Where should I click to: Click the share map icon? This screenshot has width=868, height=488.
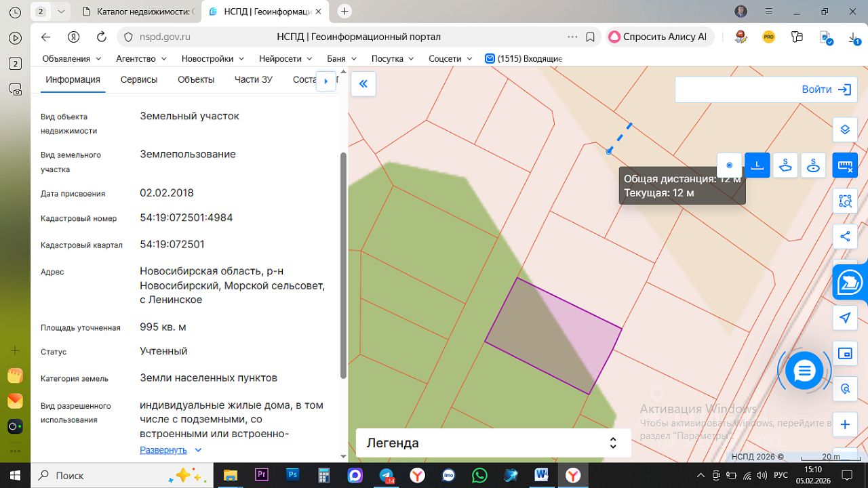(845, 237)
